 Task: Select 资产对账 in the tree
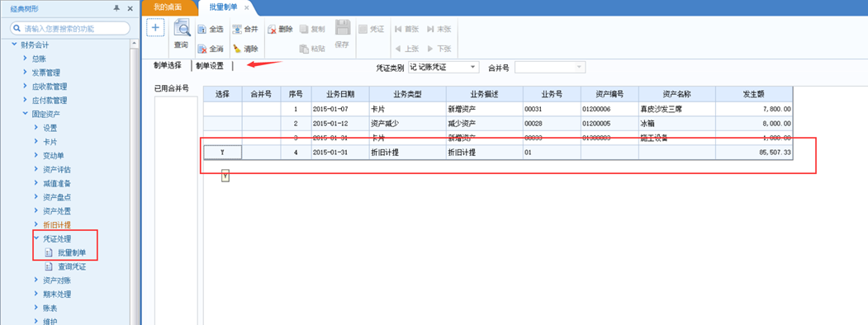pos(57,280)
